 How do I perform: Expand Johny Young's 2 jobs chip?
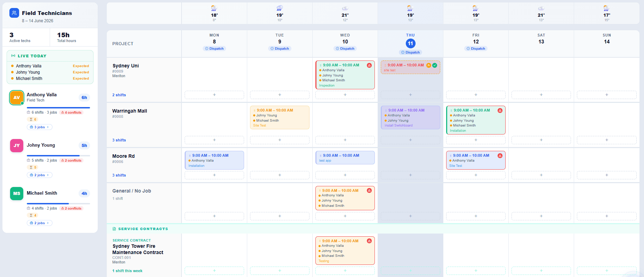pos(39,175)
